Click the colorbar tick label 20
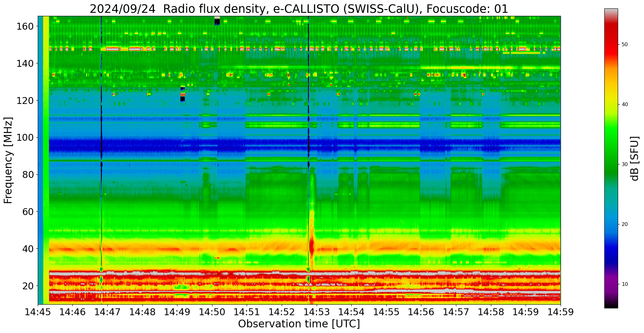 click(x=625, y=224)
